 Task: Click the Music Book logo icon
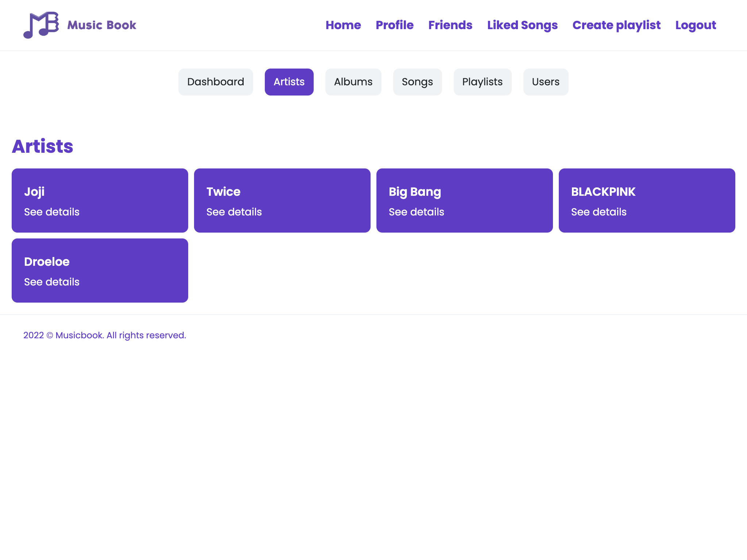point(41,25)
